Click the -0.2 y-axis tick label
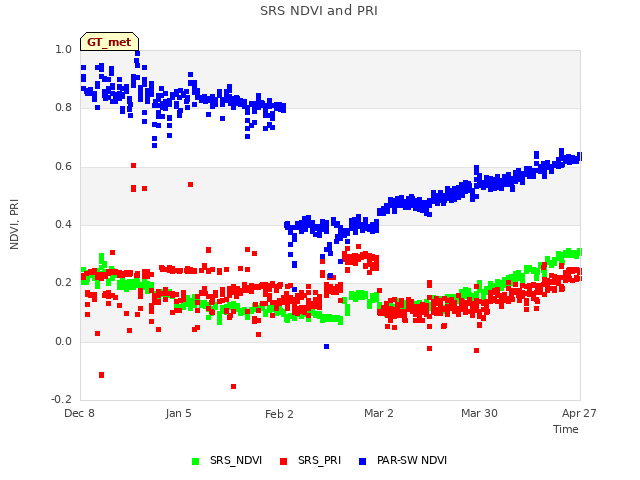The width and height of the screenshot is (640, 480). 61,399
